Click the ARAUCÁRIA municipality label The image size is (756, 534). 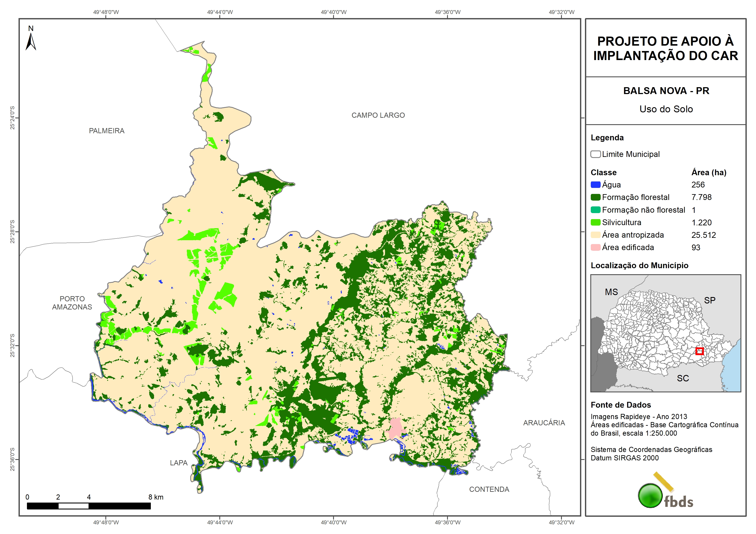[x=544, y=423]
